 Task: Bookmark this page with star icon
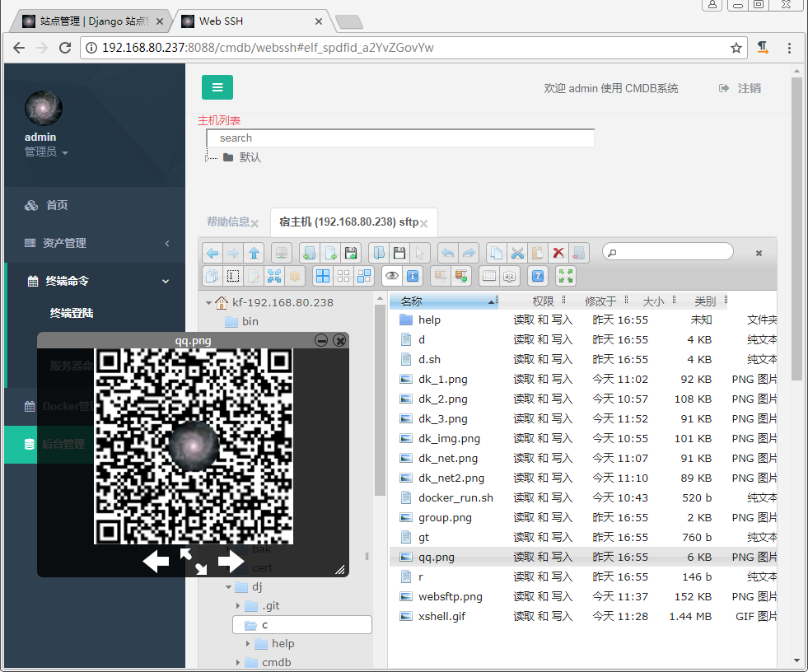(736, 48)
